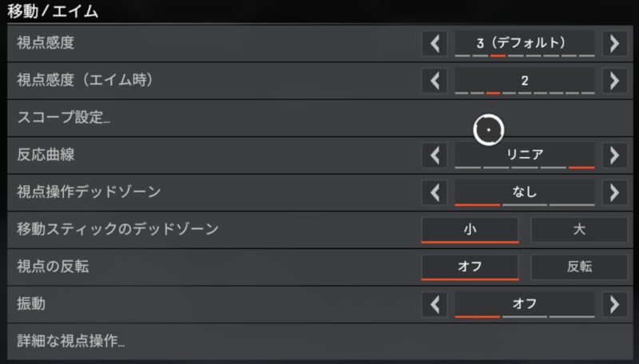The image size is (639, 364).
Task: Click the リニア response curve value box
Action: [525, 155]
